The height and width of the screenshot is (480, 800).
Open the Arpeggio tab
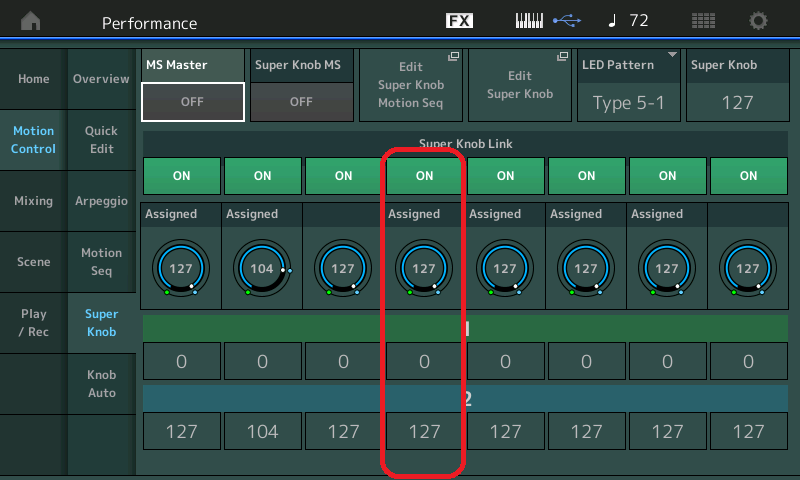pos(101,201)
